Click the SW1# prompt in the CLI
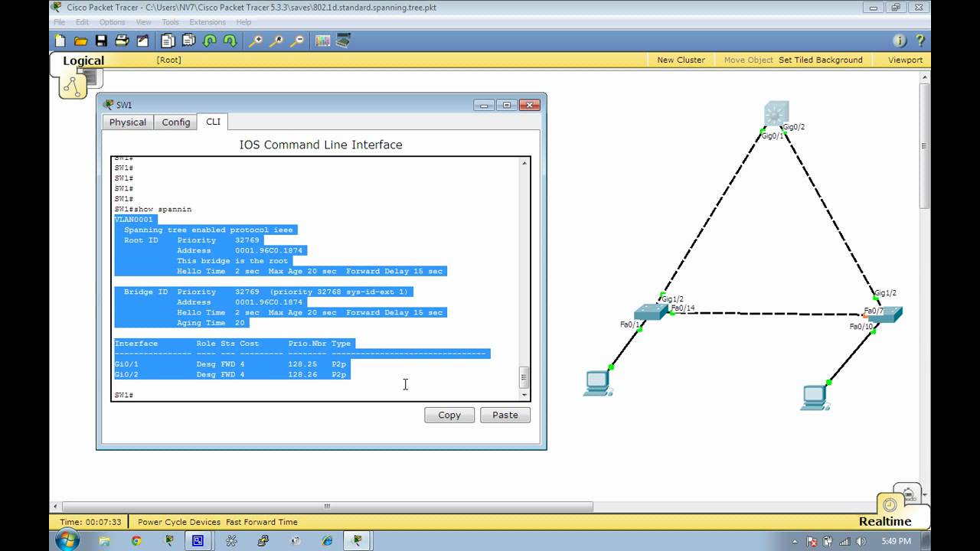 [124, 395]
